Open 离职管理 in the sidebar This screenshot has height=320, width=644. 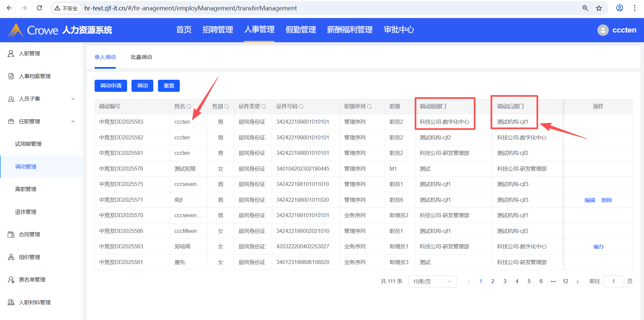point(26,189)
